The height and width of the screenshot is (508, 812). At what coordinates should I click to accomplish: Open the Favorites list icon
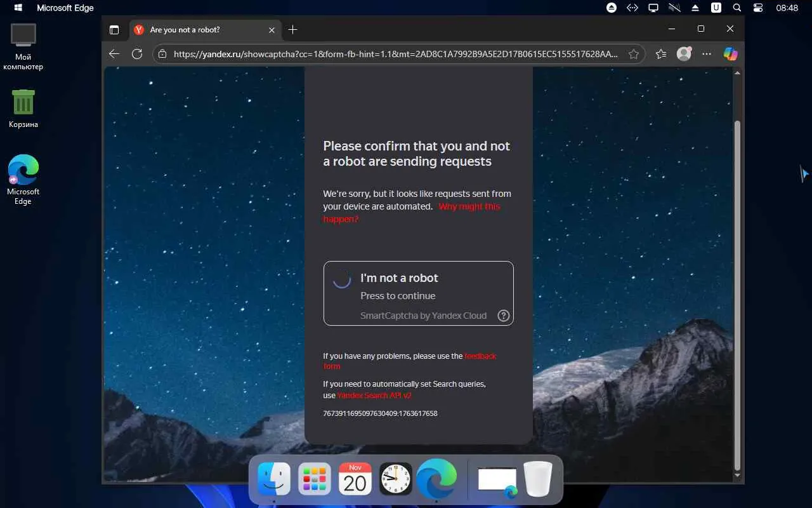pos(661,54)
